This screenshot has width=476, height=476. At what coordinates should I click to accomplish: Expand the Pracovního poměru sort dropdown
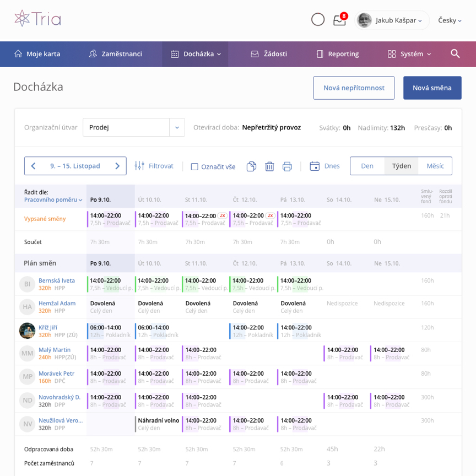tap(53, 199)
